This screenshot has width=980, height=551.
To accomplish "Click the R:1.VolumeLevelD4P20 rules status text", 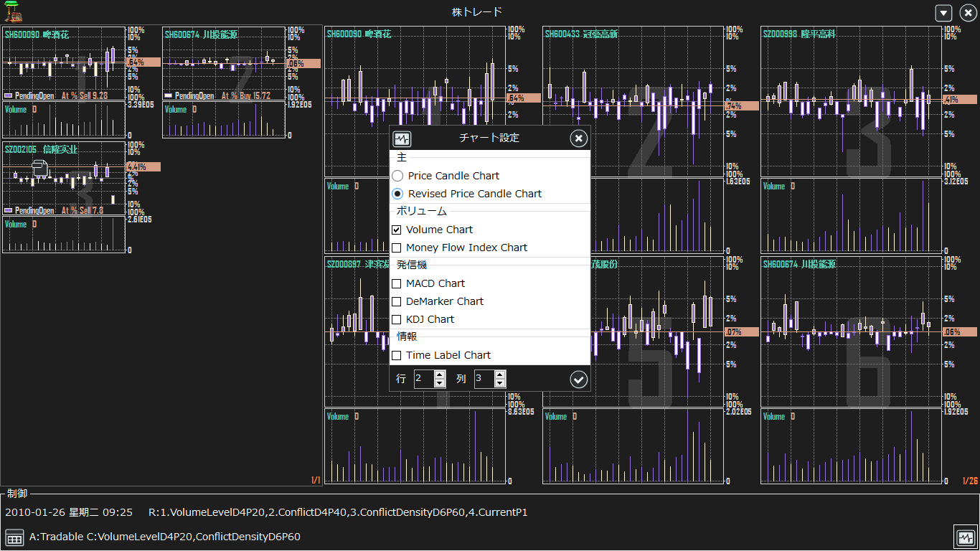I will 338,513.
